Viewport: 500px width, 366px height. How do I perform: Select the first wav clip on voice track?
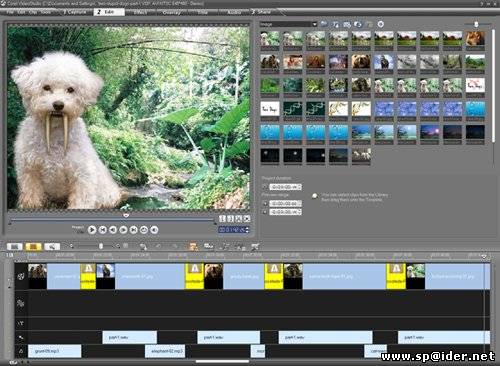point(129,337)
